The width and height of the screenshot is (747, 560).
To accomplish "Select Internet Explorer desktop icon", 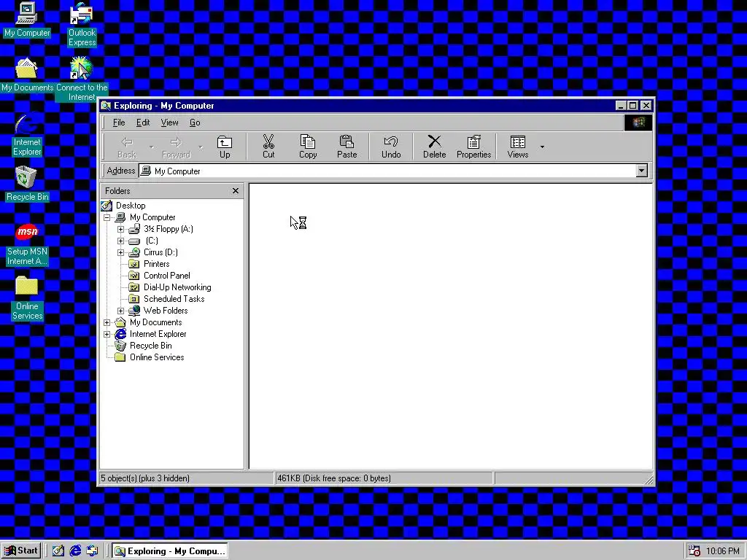I will click(x=27, y=134).
